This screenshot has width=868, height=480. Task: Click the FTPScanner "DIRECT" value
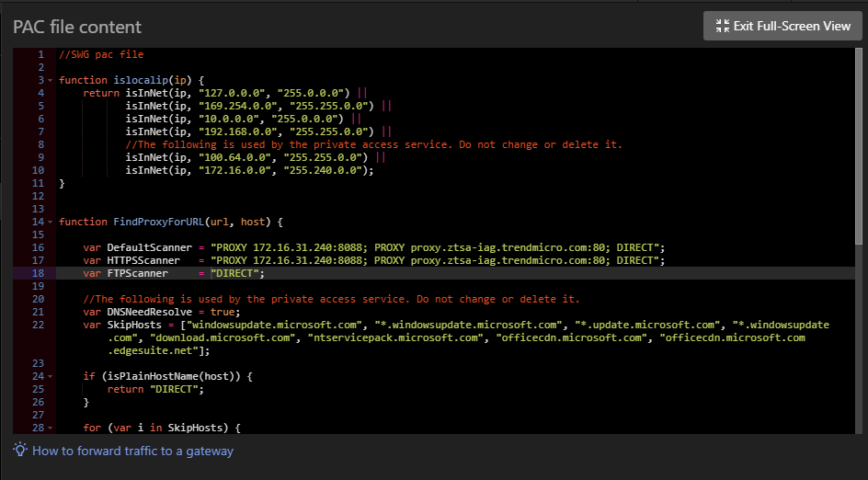[236, 274]
